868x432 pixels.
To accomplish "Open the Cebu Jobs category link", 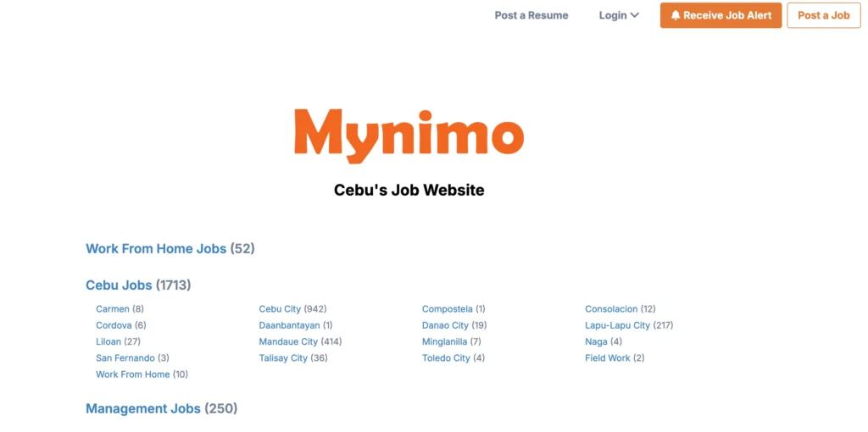I will pos(119,285).
